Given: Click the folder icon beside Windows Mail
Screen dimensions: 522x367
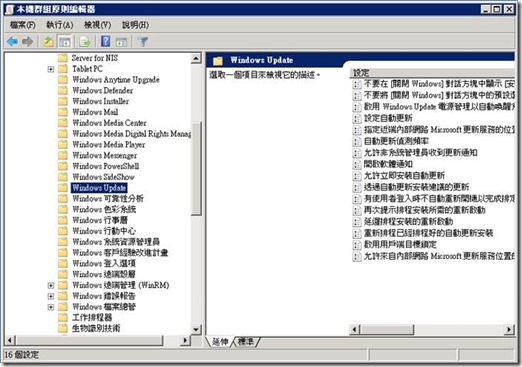Looking at the screenshot, I should point(63,112).
